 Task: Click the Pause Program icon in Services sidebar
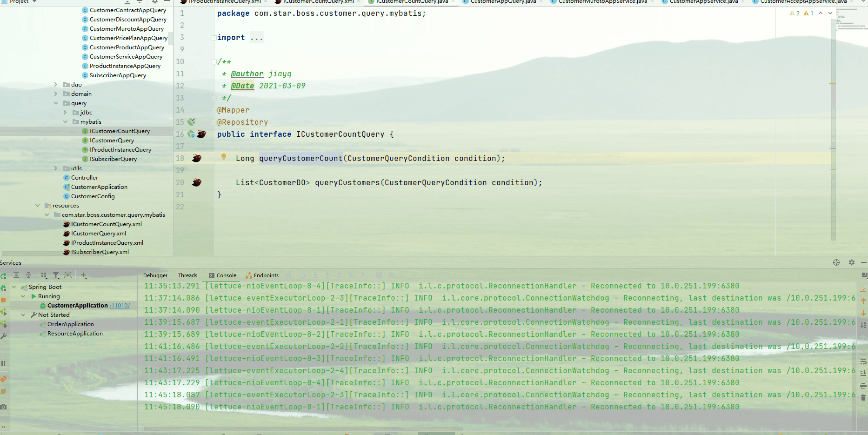3,363
